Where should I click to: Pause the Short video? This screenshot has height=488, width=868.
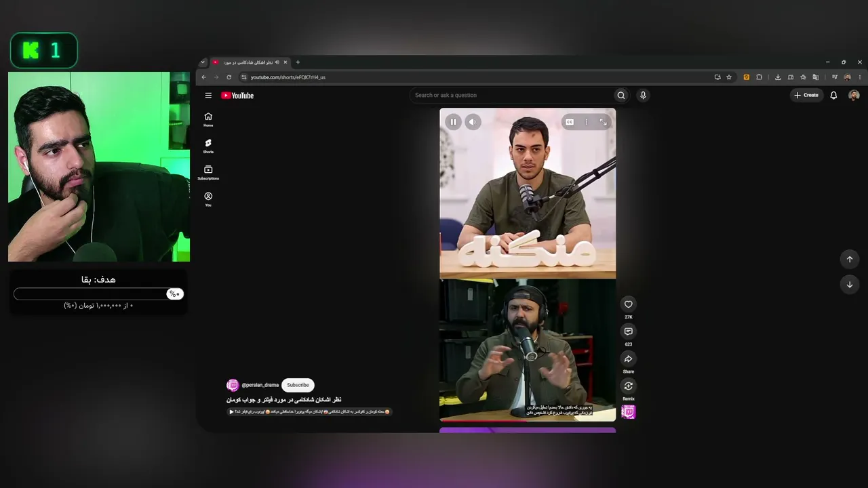(x=453, y=122)
